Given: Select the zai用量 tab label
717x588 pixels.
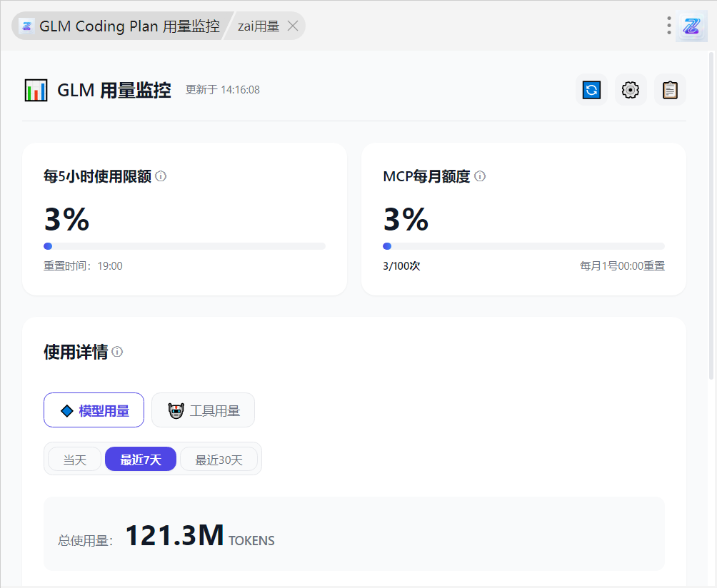Looking at the screenshot, I should tap(258, 26).
